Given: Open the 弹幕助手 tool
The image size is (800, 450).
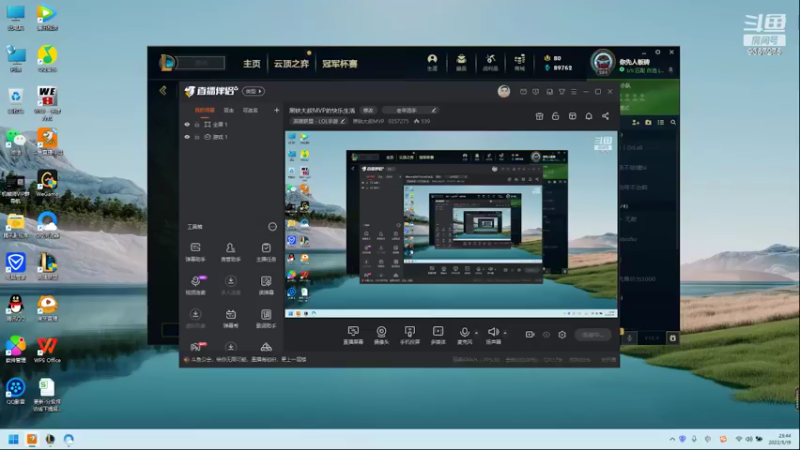Looking at the screenshot, I should point(195,252).
